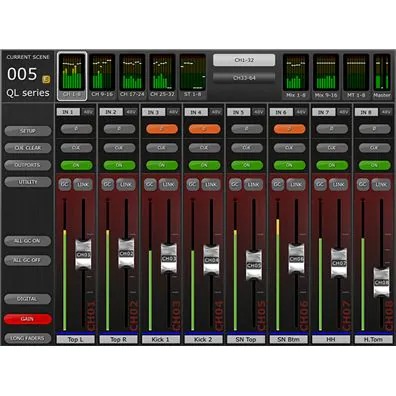Open the IN 5 input patch selector
Screen dimensions: 396x396
pos(238,112)
